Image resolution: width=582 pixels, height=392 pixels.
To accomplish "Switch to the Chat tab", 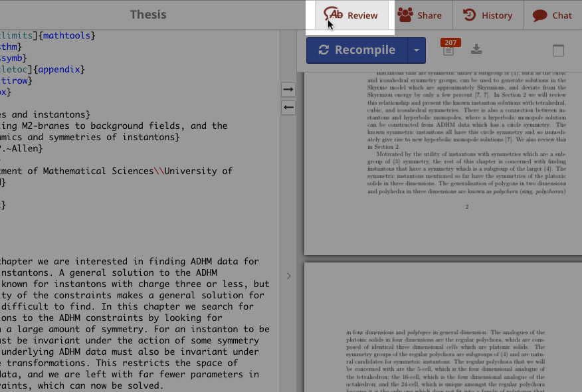I will click(551, 15).
